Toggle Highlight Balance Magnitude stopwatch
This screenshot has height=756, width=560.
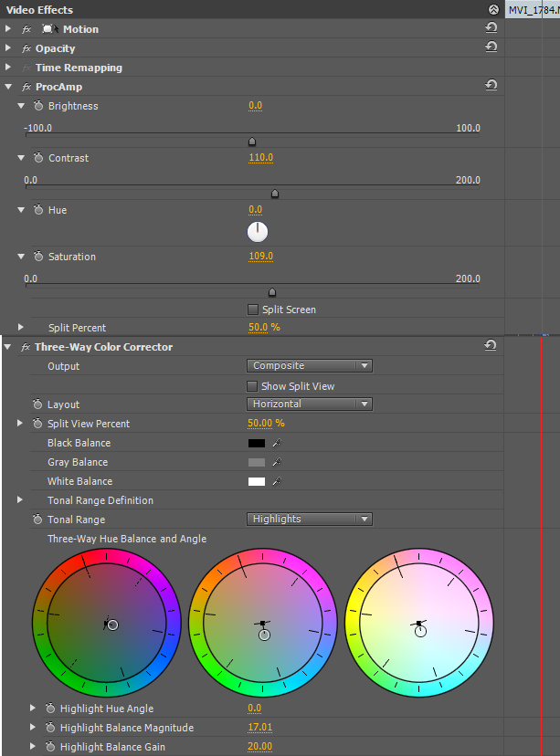click(x=50, y=727)
